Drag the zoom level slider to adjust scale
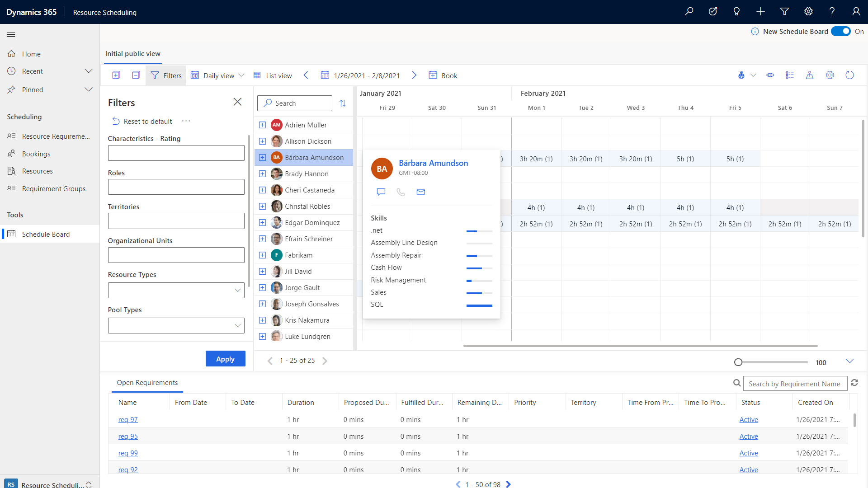 737,362
